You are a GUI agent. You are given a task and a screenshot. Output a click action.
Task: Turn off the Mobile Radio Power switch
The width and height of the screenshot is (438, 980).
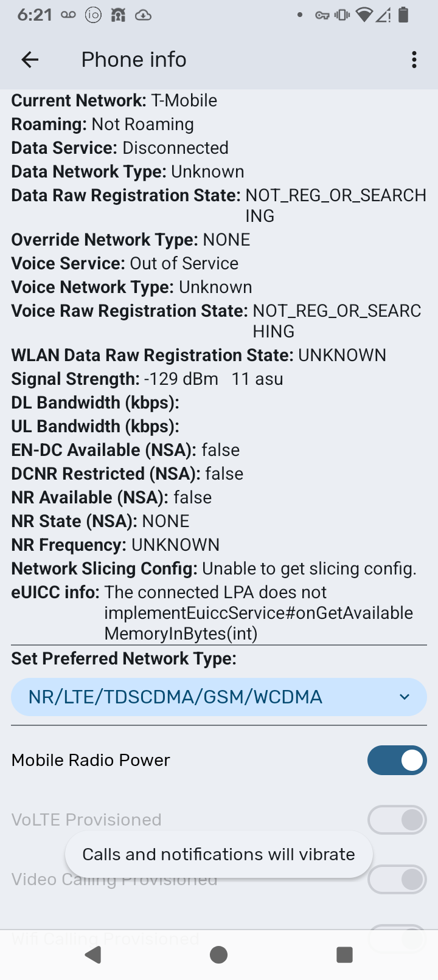click(397, 761)
